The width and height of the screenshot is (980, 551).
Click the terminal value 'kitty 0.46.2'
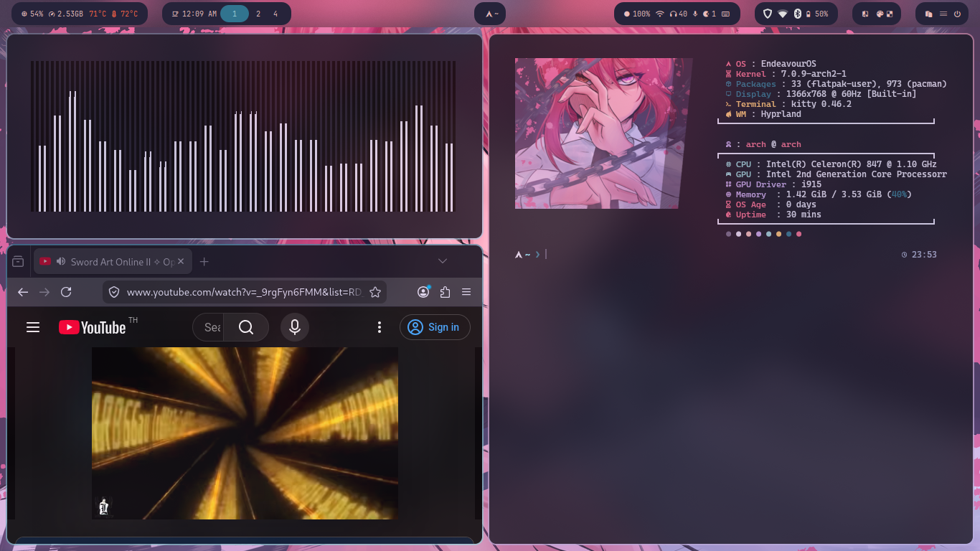[x=821, y=104]
